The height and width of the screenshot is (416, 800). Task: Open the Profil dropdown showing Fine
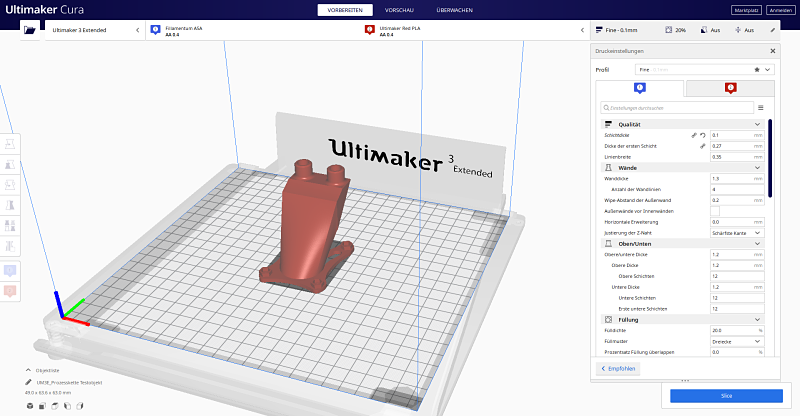pos(704,70)
